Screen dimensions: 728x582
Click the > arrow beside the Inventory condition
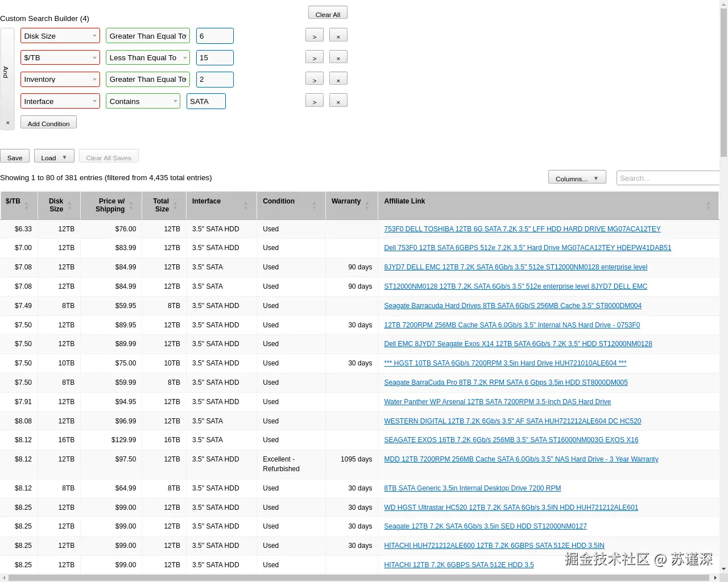click(315, 78)
